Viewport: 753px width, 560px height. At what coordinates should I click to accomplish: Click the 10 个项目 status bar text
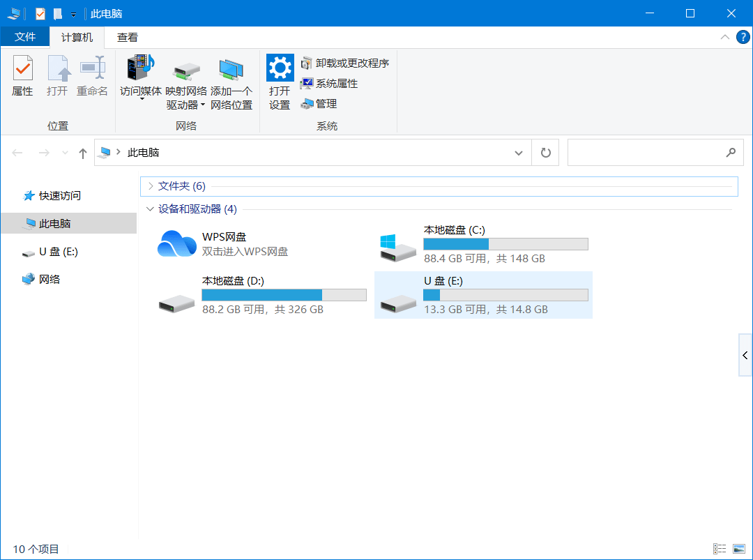(x=36, y=549)
